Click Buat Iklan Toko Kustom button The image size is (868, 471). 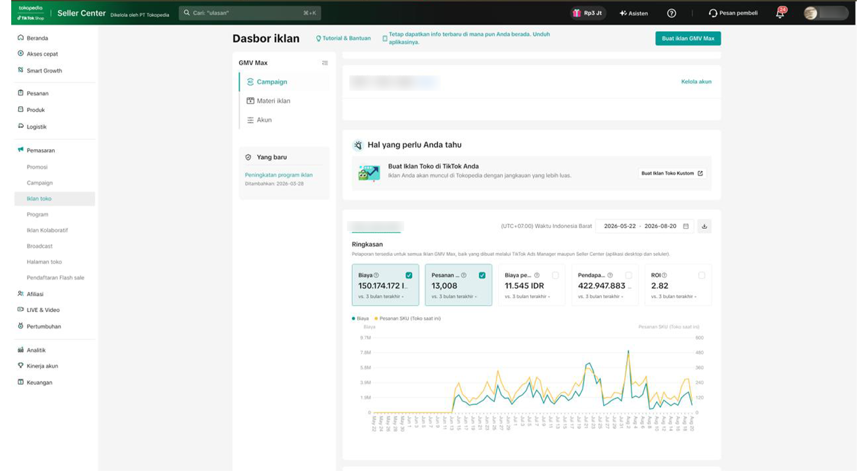(672, 173)
